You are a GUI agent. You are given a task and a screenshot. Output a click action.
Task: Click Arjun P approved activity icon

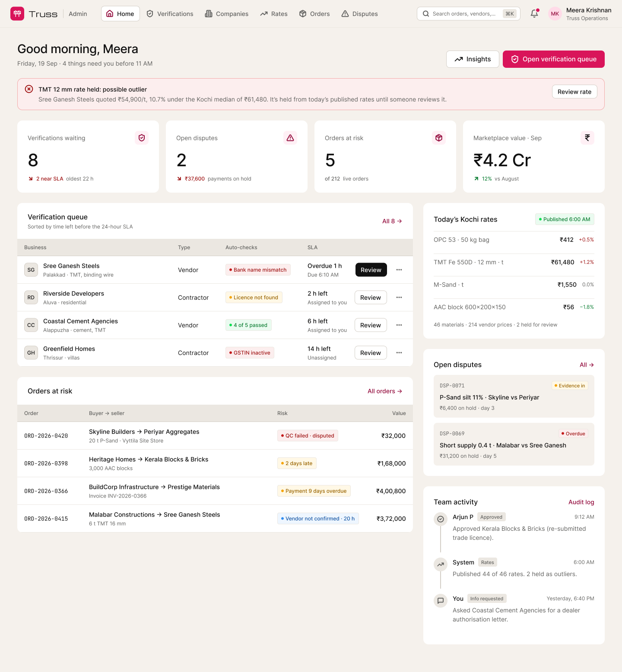tap(441, 519)
